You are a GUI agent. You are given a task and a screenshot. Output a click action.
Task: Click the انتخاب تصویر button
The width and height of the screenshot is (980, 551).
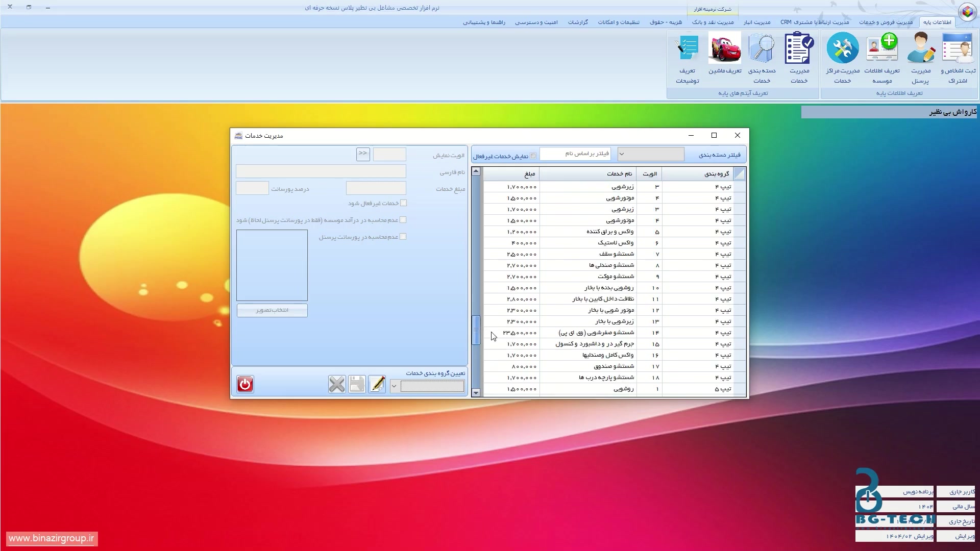(x=272, y=310)
